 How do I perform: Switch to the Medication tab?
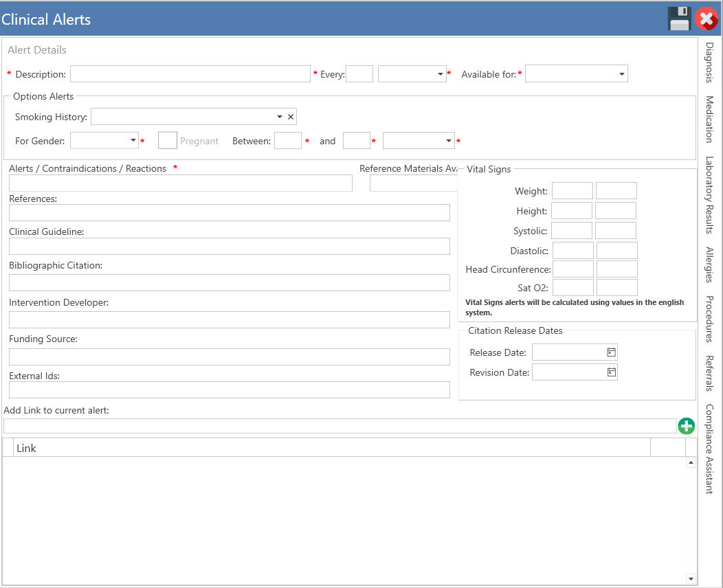[709, 120]
